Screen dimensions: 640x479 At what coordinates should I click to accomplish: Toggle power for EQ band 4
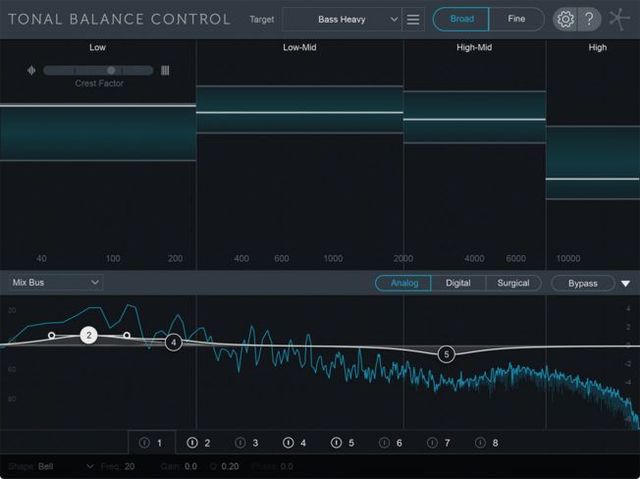tap(288, 443)
